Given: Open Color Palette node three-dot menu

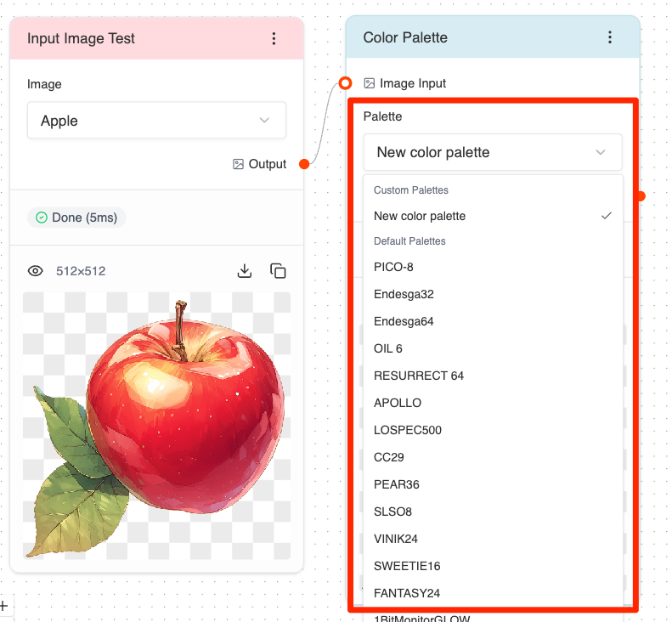Looking at the screenshot, I should point(610,37).
